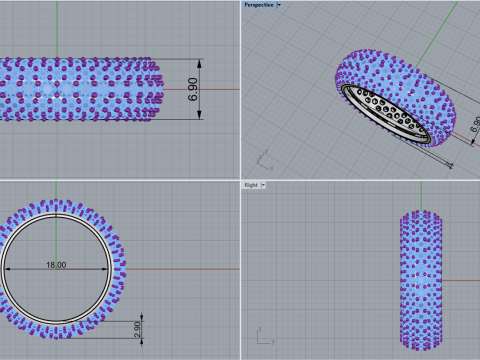Select the pave ring in the Right viewport
Screen dimensions: 480x360
click(x=421, y=280)
